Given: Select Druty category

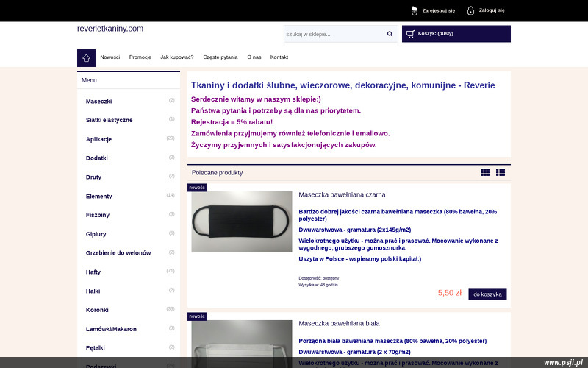Looking at the screenshot, I should coord(93,177).
